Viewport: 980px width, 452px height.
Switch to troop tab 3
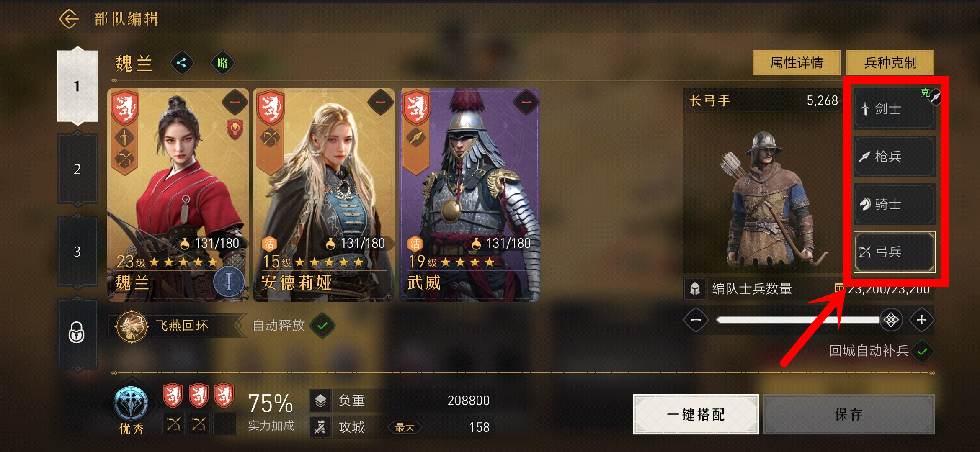77,252
